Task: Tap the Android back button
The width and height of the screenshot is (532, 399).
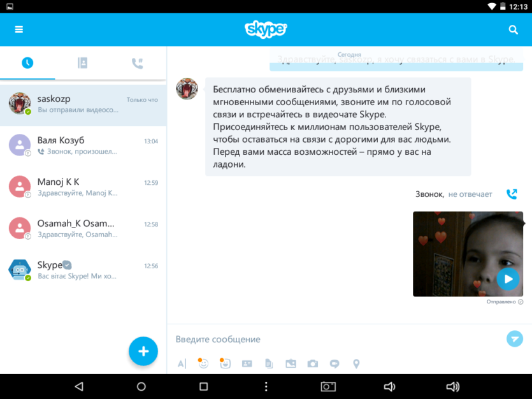Action: [79, 386]
